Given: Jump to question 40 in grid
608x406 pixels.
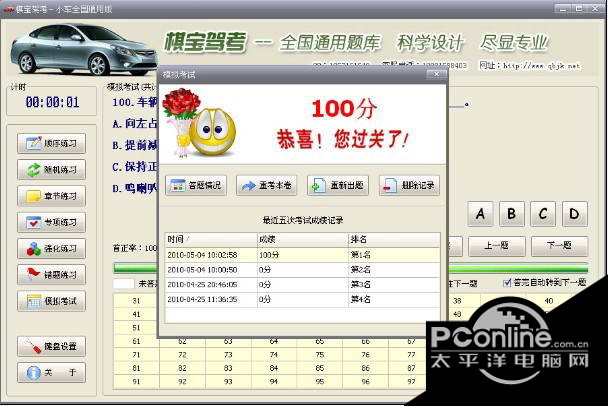Looking at the screenshot, I should pos(549,301).
